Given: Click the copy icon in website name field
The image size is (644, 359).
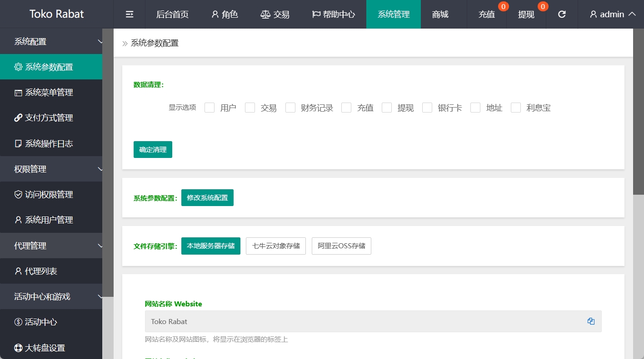Looking at the screenshot, I should 591,321.
